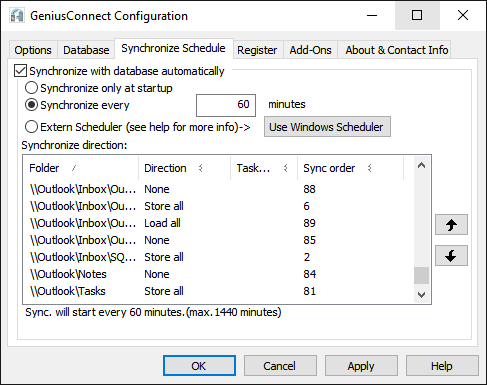This screenshot has height=385, width=487.
Task: Select the None row with sync order 85
Action: click(218, 240)
